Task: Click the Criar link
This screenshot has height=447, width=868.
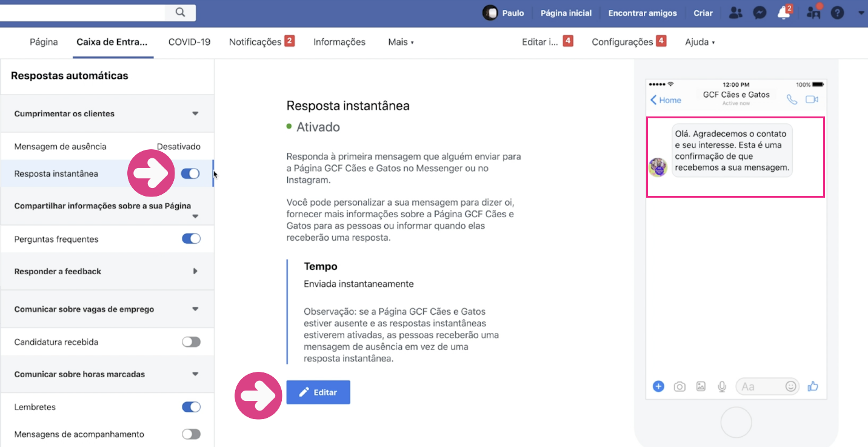Action: (x=703, y=13)
